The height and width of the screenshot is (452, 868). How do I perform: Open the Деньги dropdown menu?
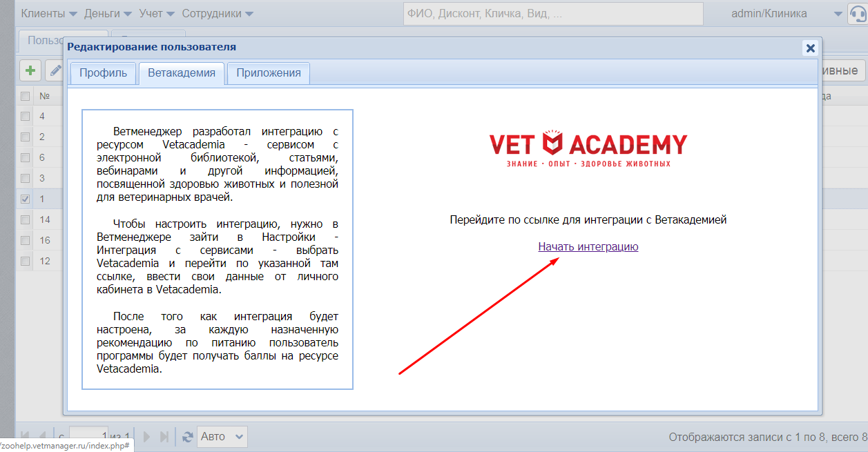[107, 14]
